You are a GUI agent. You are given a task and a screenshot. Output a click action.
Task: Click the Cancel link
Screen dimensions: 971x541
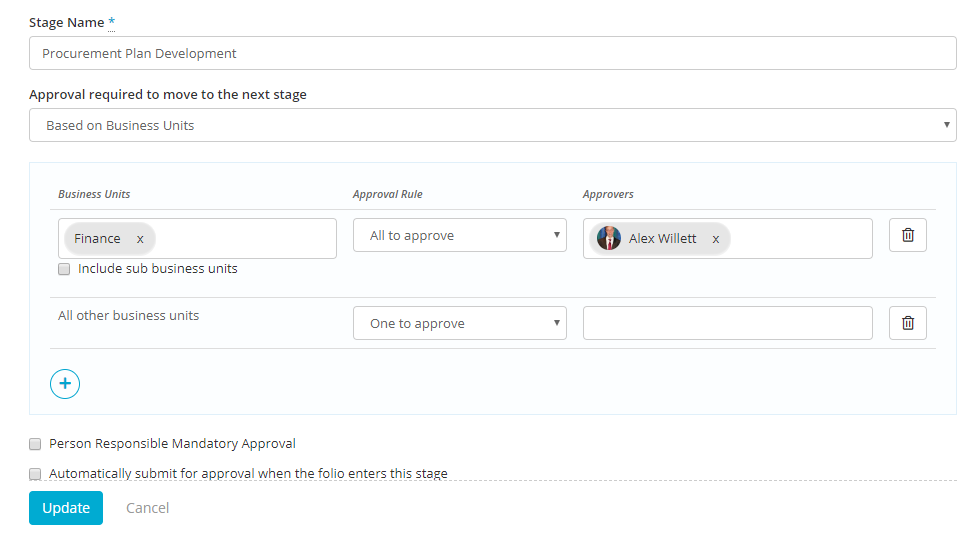pos(147,508)
